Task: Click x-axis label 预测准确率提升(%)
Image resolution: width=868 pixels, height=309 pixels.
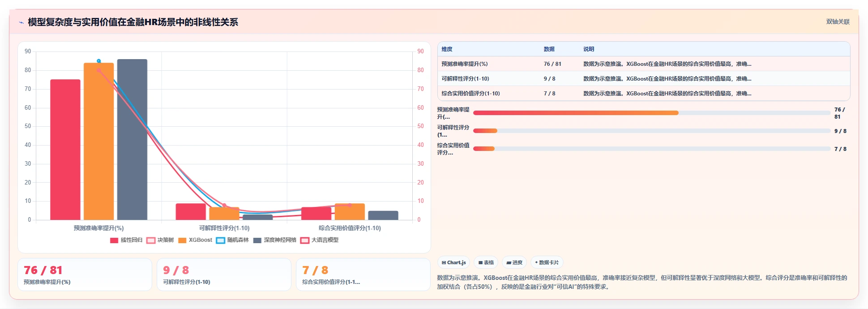Action: tap(99, 228)
